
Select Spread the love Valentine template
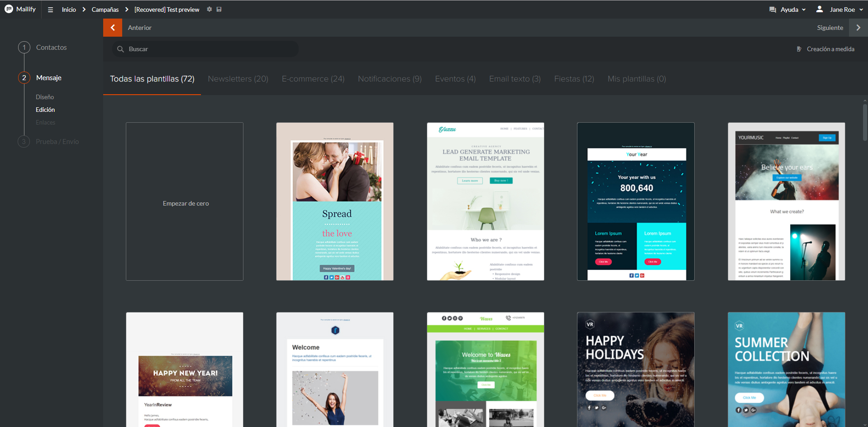click(335, 202)
